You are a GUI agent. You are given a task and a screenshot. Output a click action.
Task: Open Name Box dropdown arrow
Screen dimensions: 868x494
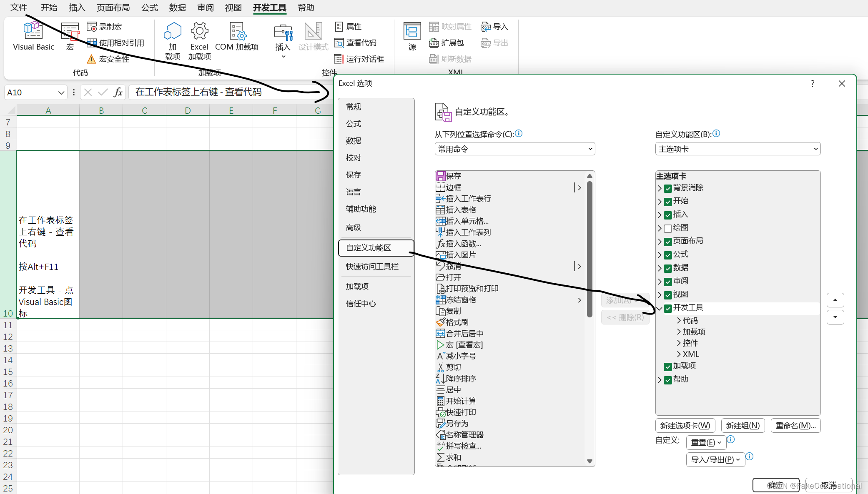point(61,92)
